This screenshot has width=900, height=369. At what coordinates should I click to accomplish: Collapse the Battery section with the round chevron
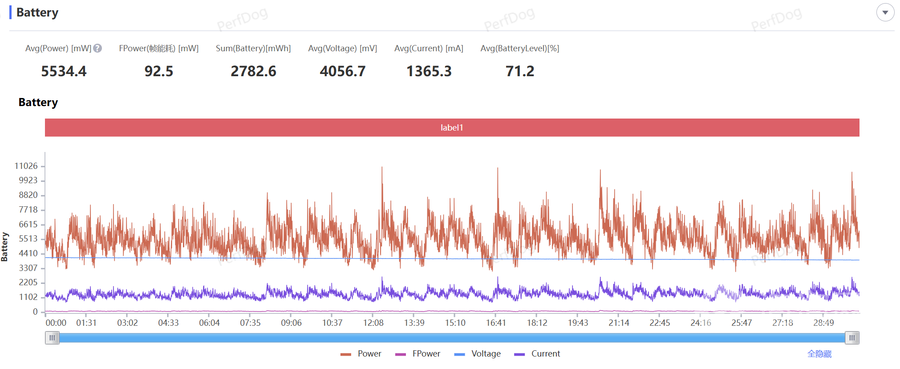[885, 12]
